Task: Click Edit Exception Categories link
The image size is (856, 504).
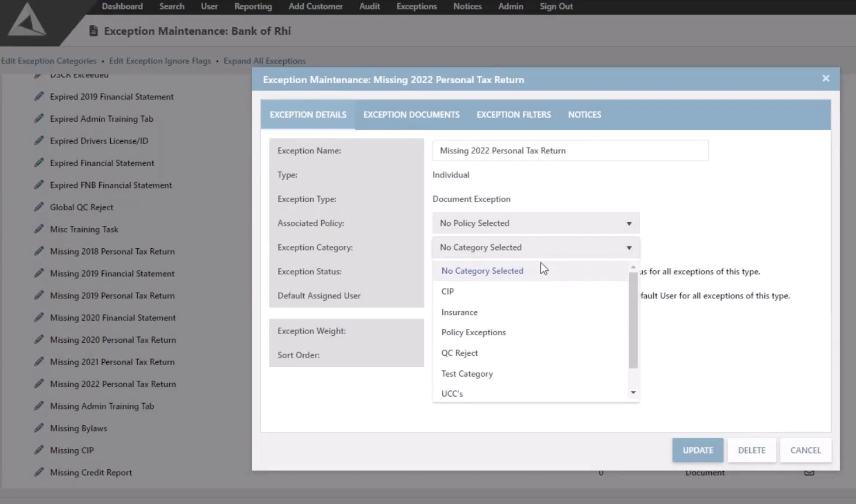Action: pos(49,61)
